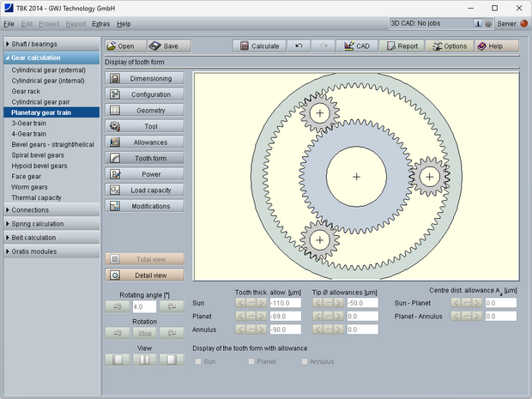Generate a Report from the toolbar
The height and width of the screenshot is (399, 532).
(402, 46)
